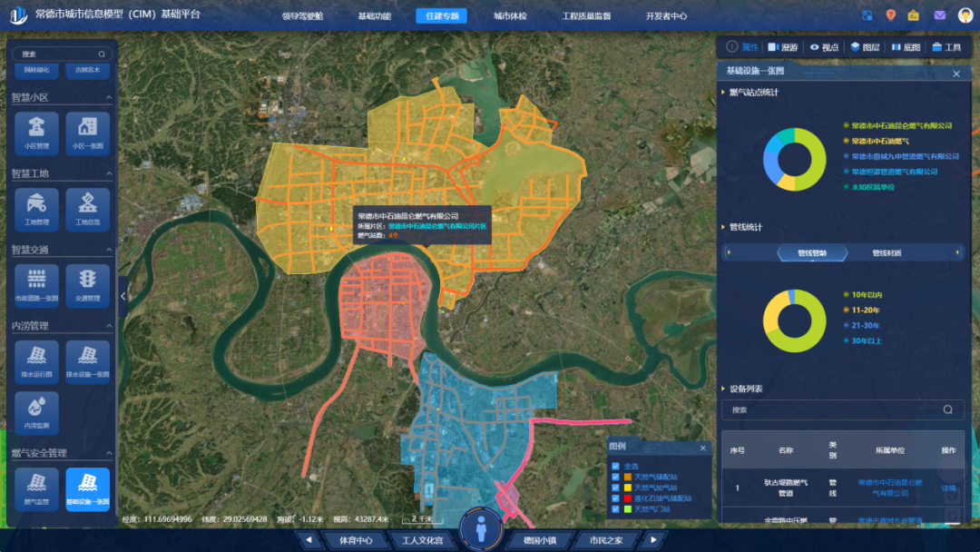Open the 底图 basemap tool
Image resolution: width=980 pixels, height=552 pixels.
(906, 47)
